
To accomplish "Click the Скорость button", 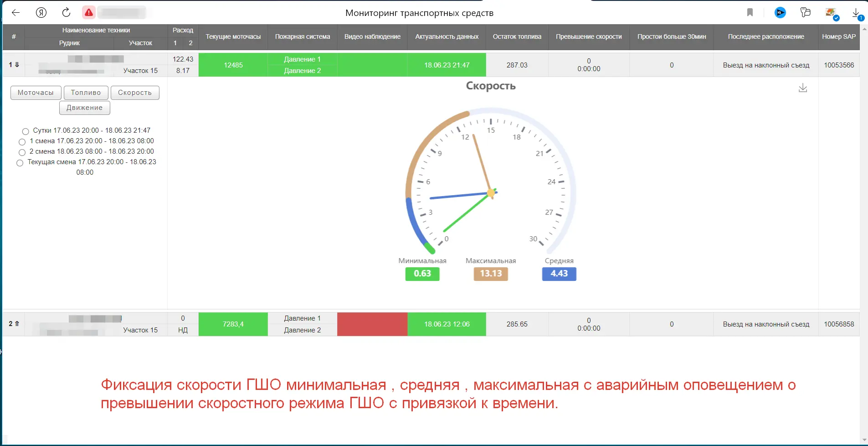I will pyautogui.click(x=135, y=93).
